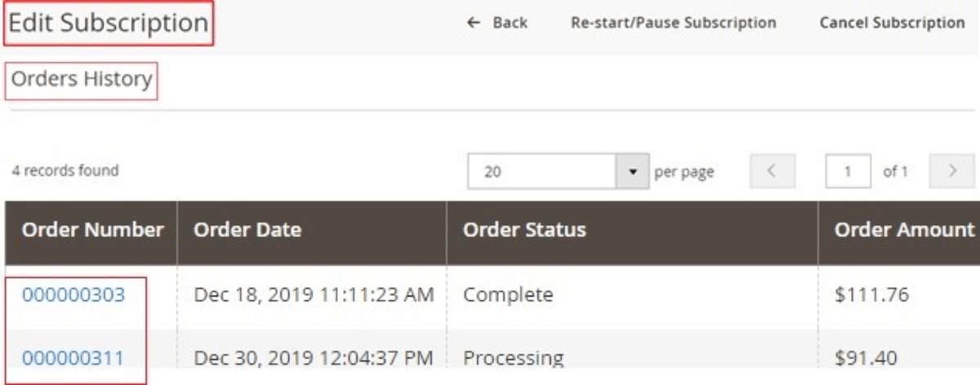The image size is (980, 385).
Task: Select the Dec 18, 2019 date cell
Action: 313,294
